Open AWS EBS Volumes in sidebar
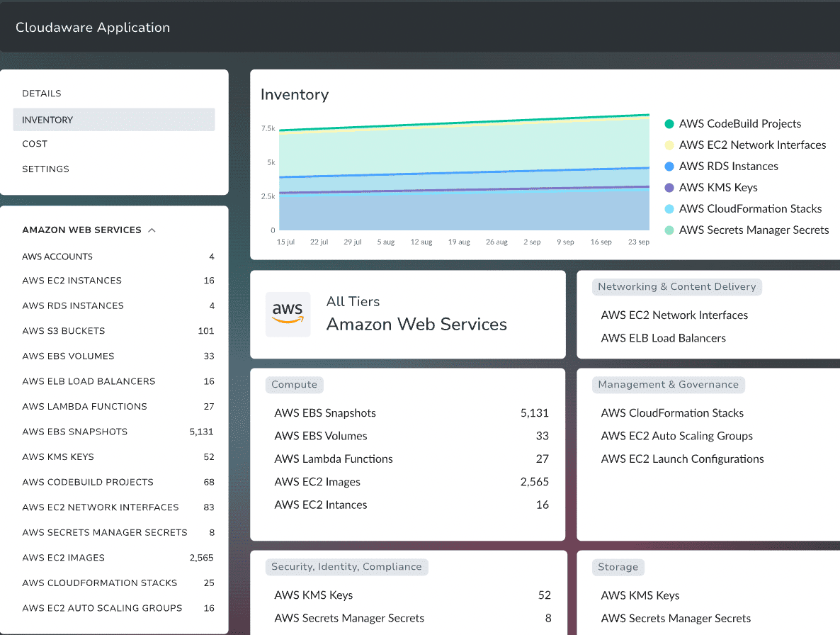This screenshot has height=635, width=840. click(68, 356)
